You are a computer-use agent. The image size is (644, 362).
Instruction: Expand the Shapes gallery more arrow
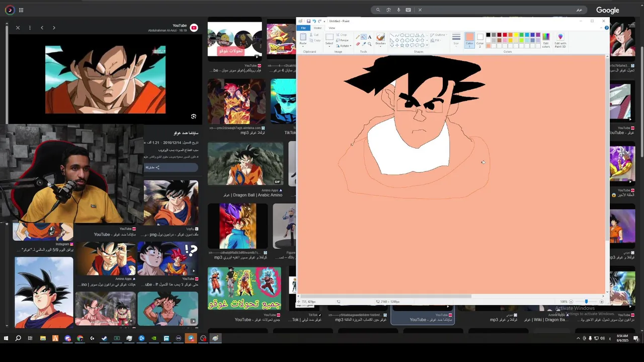pos(427,45)
